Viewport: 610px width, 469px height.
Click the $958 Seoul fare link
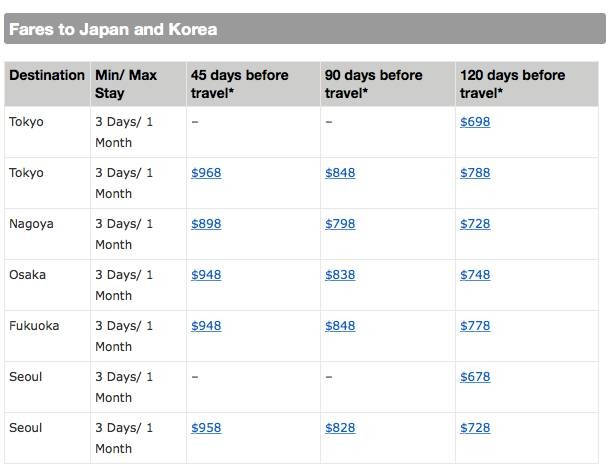click(206, 428)
